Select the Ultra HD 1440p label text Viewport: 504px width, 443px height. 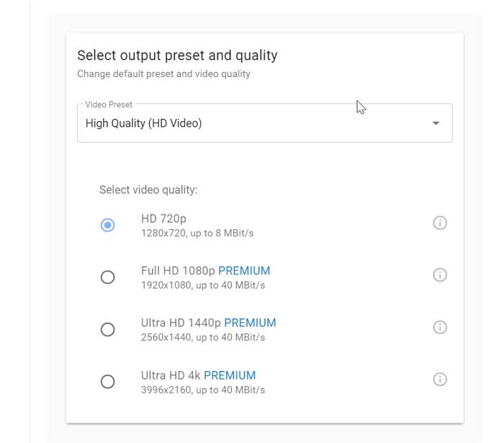[x=181, y=323]
